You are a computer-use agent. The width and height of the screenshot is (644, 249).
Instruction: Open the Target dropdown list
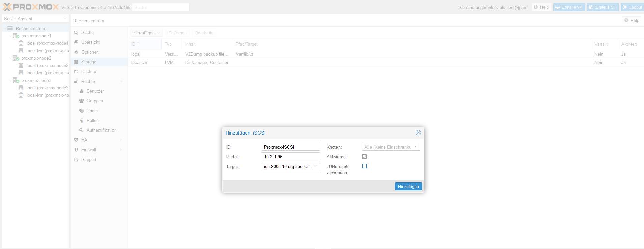coord(316,166)
